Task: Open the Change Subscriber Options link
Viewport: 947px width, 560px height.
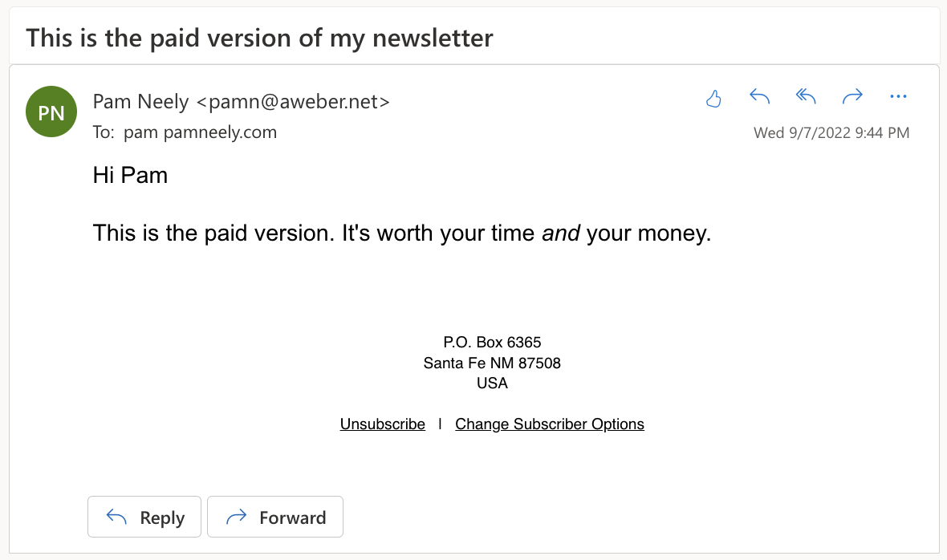Action: point(550,424)
